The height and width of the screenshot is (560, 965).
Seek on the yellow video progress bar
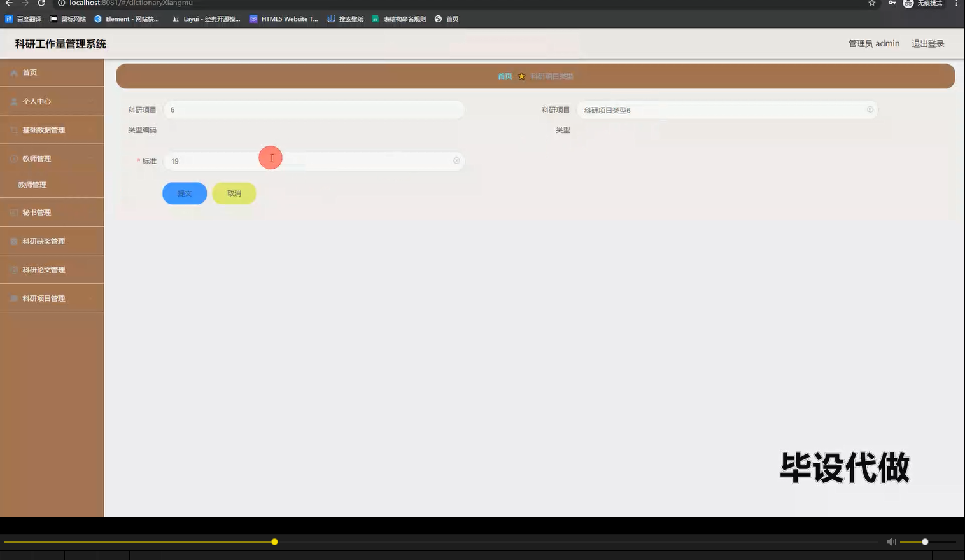[440, 542]
